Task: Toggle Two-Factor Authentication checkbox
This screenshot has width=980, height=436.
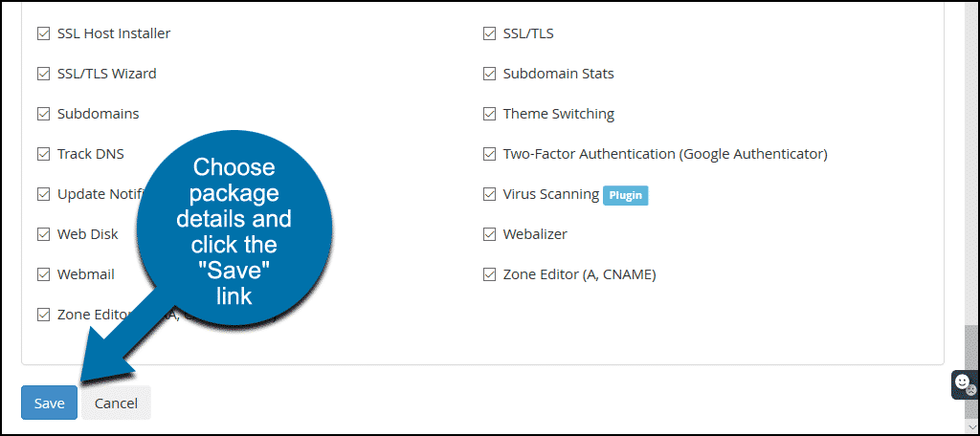Action: pos(489,154)
